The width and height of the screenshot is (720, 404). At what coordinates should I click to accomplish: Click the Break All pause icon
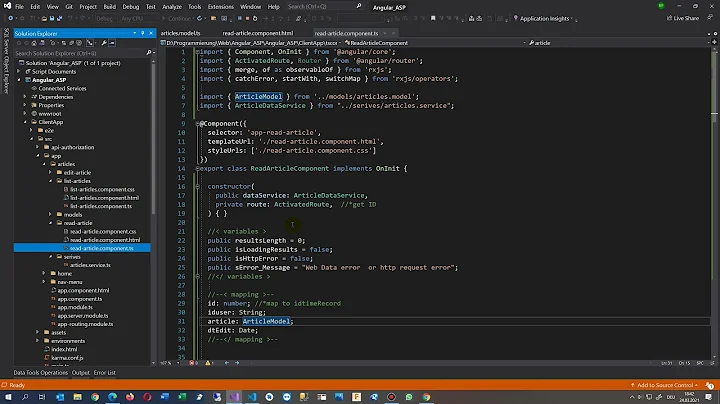(x=239, y=18)
